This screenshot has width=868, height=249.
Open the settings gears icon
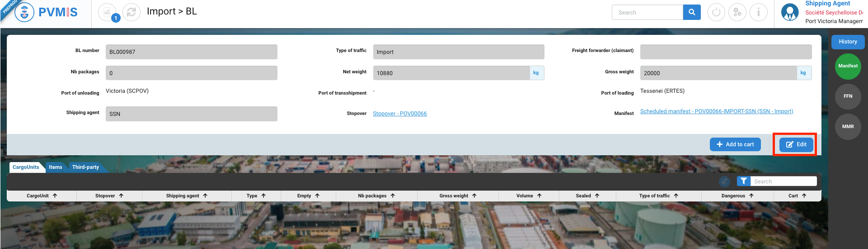coord(737,12)
